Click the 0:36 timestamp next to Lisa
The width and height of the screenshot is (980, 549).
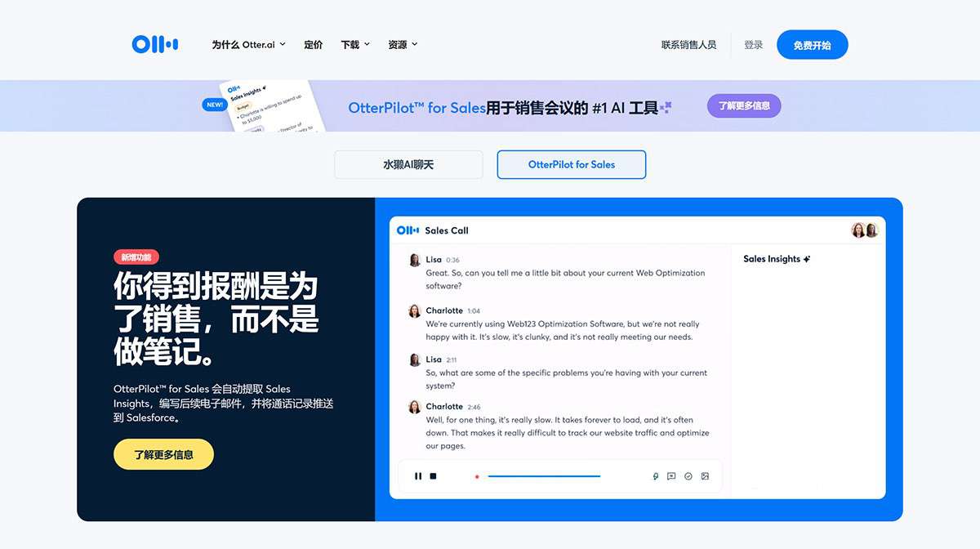click(x=453, y=261)
